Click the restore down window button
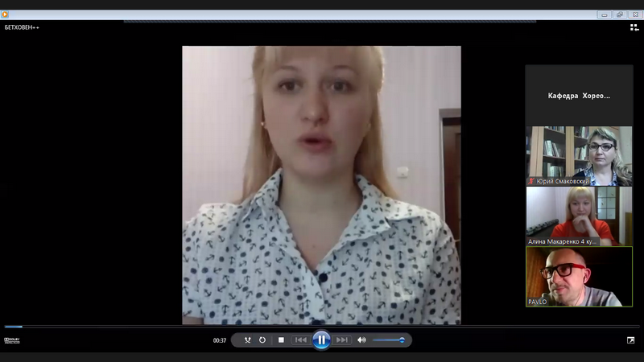Viewport: 644px width, 362px height. tap(619, 14)
